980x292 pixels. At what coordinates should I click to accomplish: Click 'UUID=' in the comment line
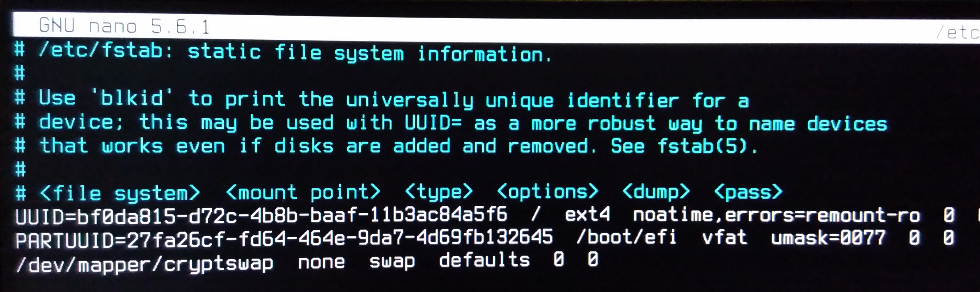(x=433, y=122)
